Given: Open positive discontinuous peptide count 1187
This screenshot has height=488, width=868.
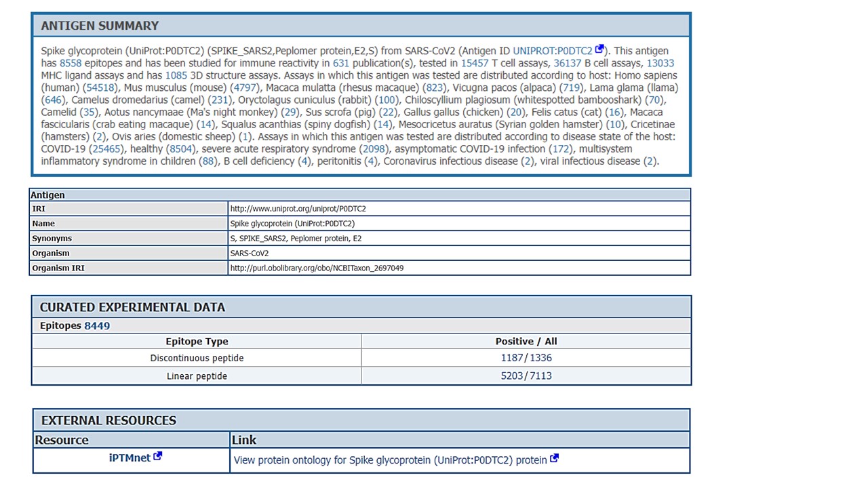Looking at the screenshot, I should (x=512, y=358).
